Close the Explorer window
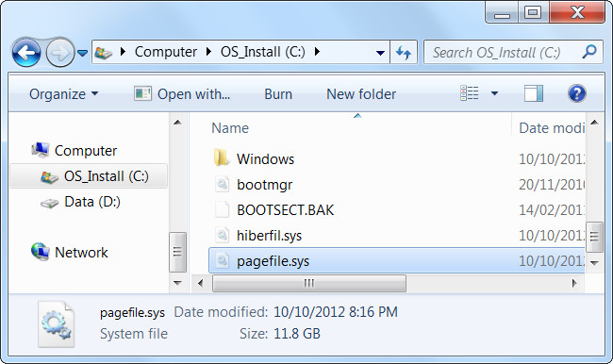Viewport: 613px width, 364px height. pyautogui.click(x=577, y=12)
